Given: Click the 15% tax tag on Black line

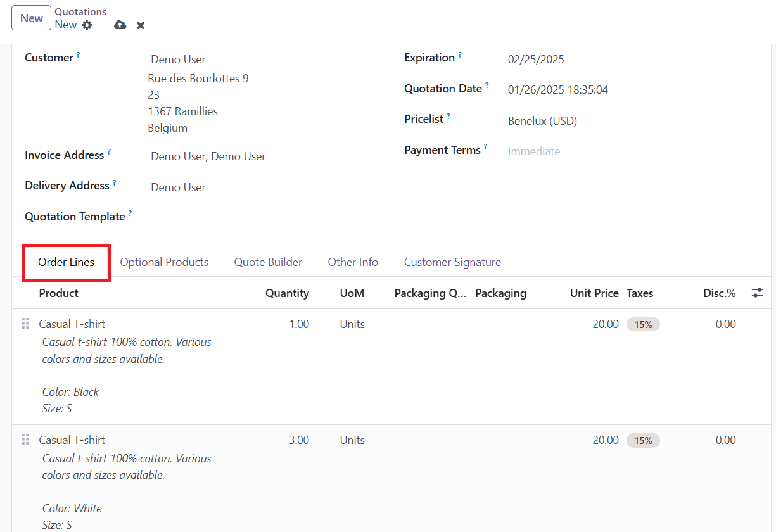Looking at the screenshot, I should point(643,324).
